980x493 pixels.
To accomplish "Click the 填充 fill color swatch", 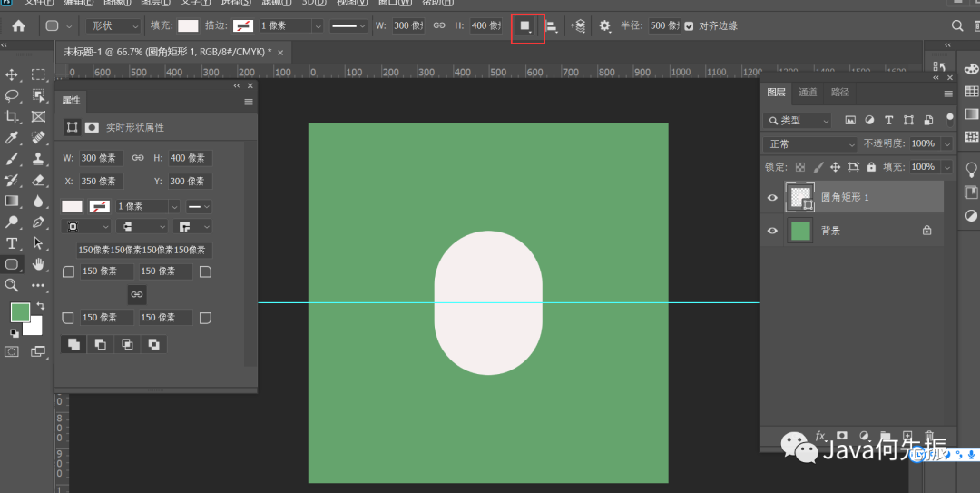I will [x=188, y=26].
